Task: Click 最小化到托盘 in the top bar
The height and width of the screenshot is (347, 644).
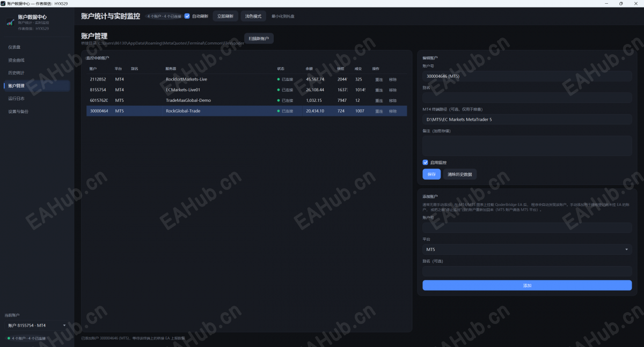Action: point(283,16)
